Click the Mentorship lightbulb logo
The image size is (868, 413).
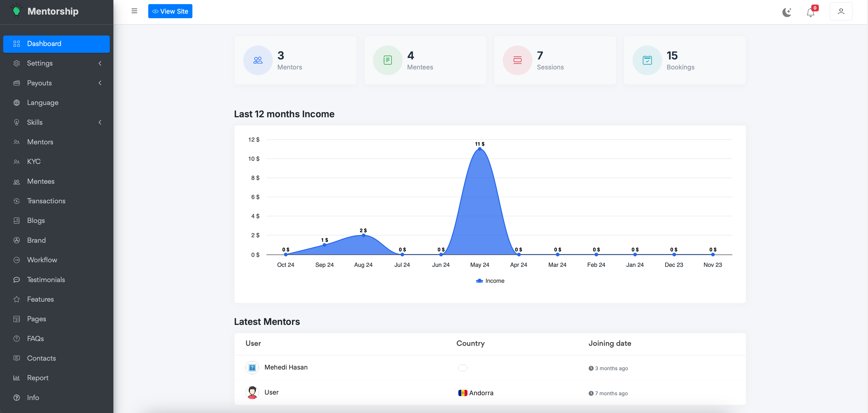16,11
